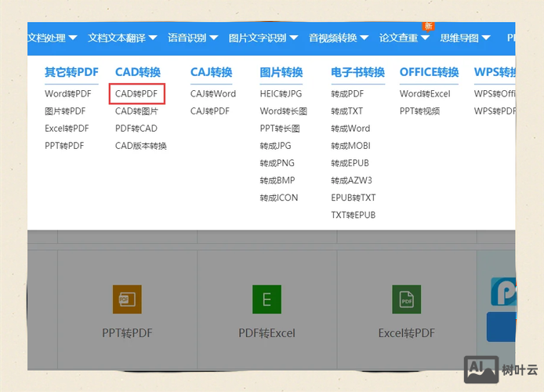Open TXT转EPUB converter
Screen dimensions: 544x392
(354, 215)
